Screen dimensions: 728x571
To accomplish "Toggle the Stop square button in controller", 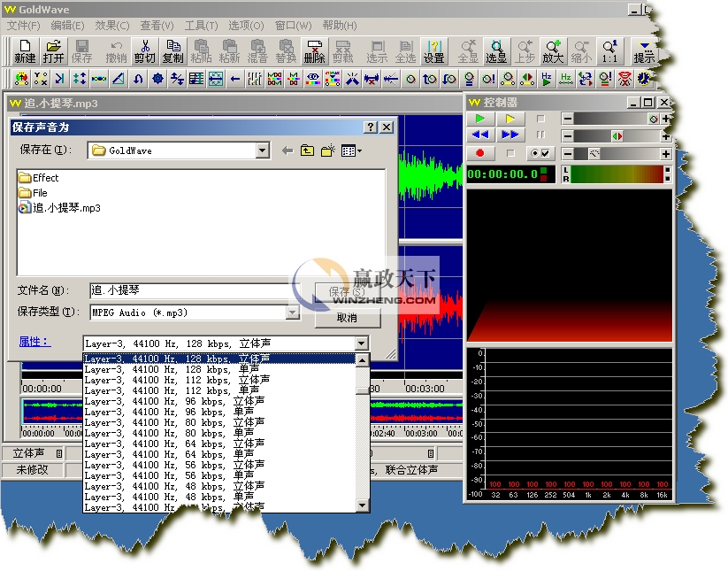I will (x=540, y=119).
